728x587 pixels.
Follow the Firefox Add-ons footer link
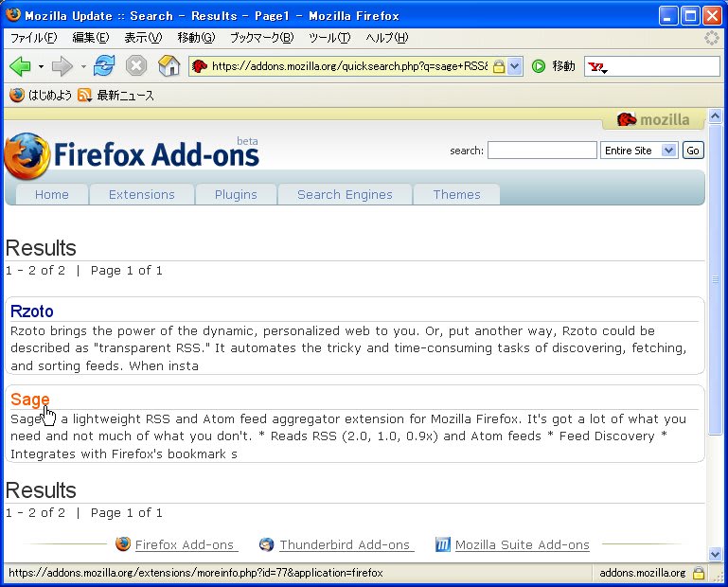click(185, 544)
